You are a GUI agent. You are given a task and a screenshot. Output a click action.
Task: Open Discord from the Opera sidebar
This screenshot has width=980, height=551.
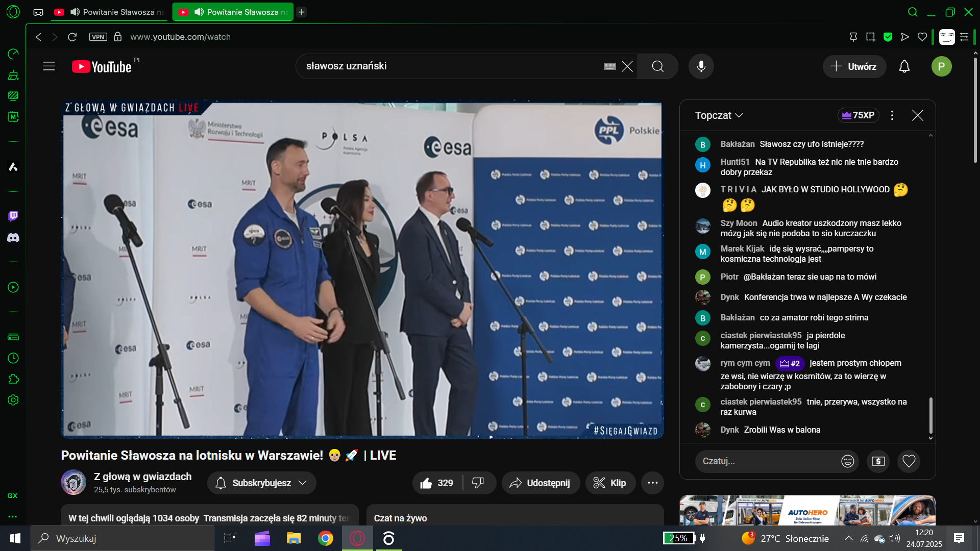(x=13, y=238)
